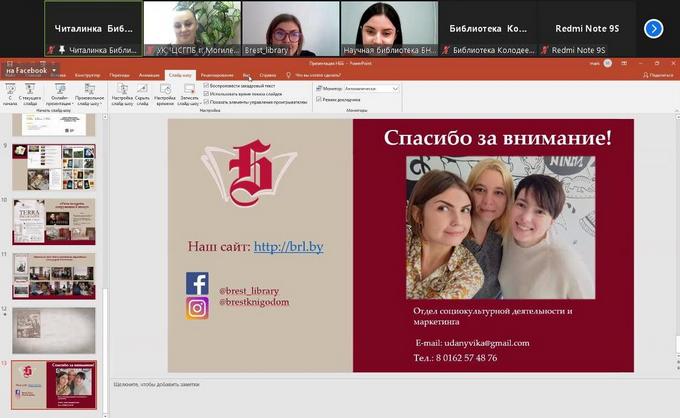Select slide 10 TERRA thumbnail
The image size is (680, 418).
tap(54, 222)
